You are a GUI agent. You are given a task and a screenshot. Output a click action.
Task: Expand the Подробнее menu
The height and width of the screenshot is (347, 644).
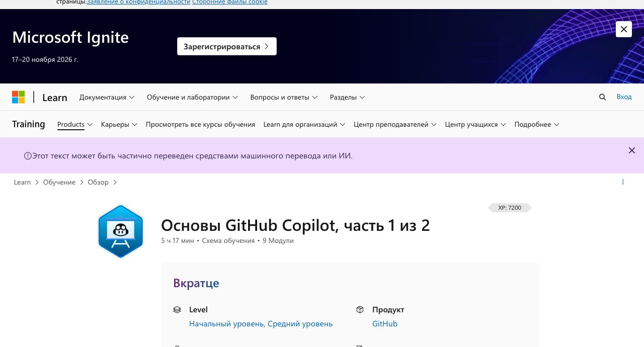pyautogui.click(x=537, y=124)
